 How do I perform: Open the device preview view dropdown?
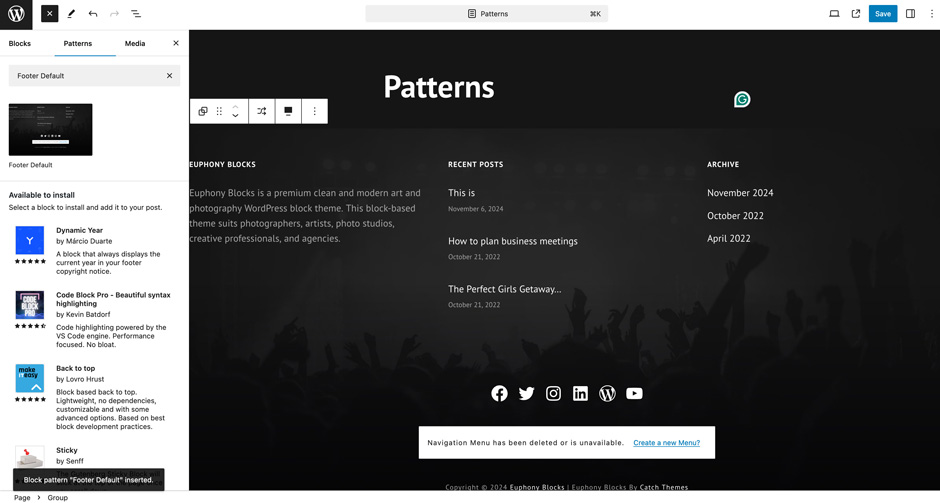[x=834, y=14]
